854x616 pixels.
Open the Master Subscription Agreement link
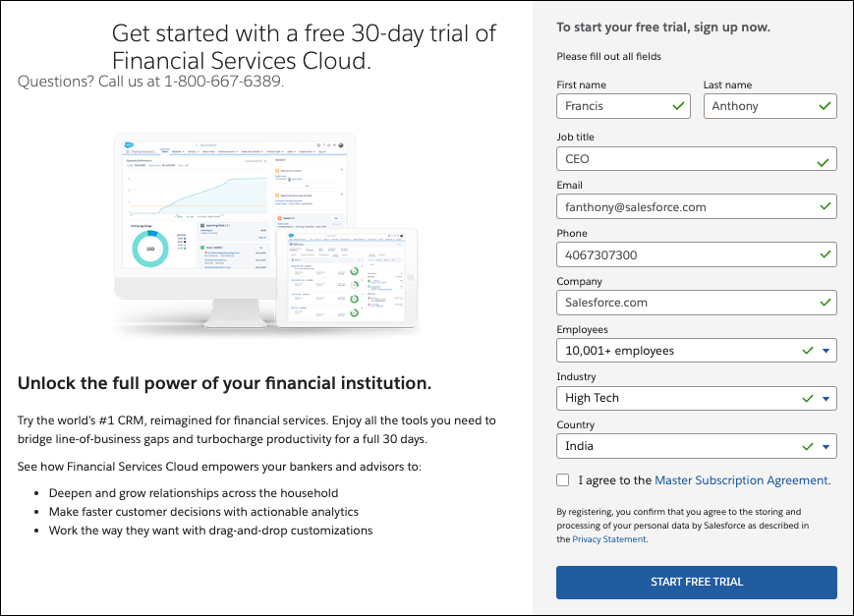(x=741, y=480)
